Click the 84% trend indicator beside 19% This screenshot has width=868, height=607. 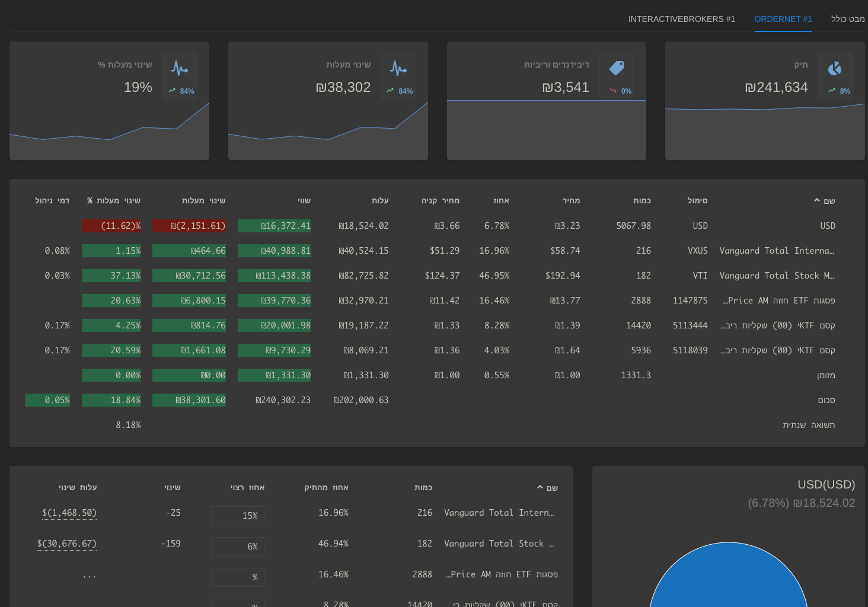[x=181, y=91]
